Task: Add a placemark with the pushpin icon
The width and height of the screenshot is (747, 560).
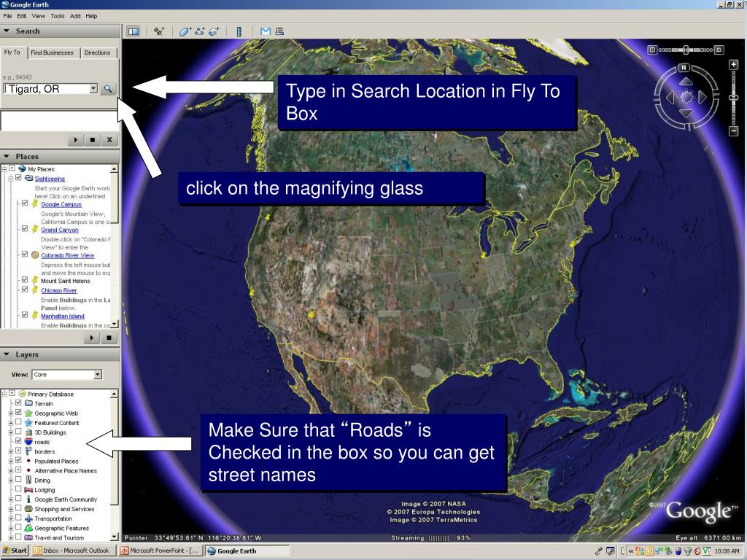Action: point(158,31)
